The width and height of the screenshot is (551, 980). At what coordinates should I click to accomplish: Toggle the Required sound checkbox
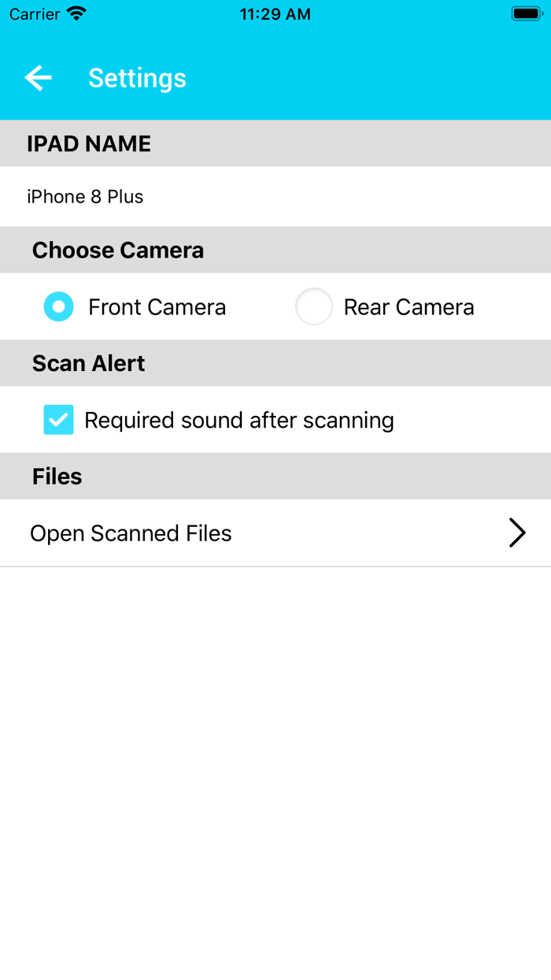(58, 420)
